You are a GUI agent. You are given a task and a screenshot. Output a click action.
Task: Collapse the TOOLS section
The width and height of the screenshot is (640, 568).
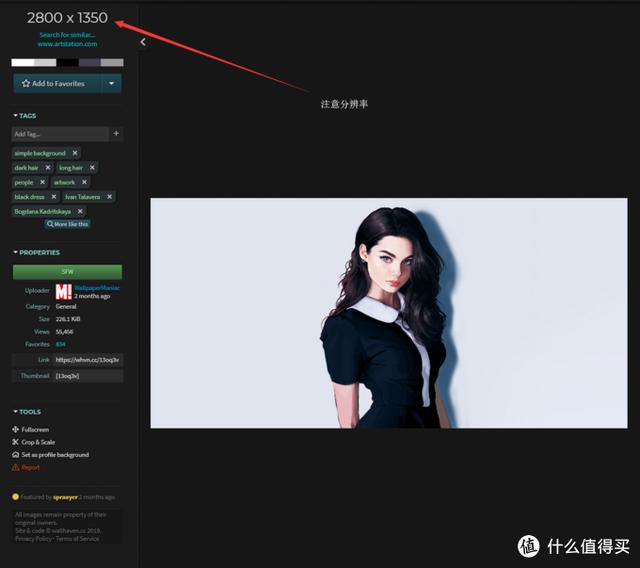pos(27,412)
